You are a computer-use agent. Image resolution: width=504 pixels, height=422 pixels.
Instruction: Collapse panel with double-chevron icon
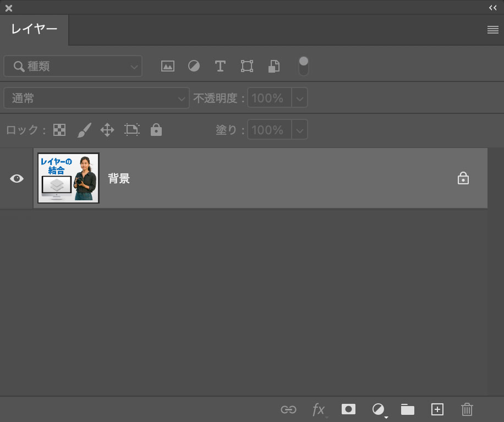[x=493, y=8]
